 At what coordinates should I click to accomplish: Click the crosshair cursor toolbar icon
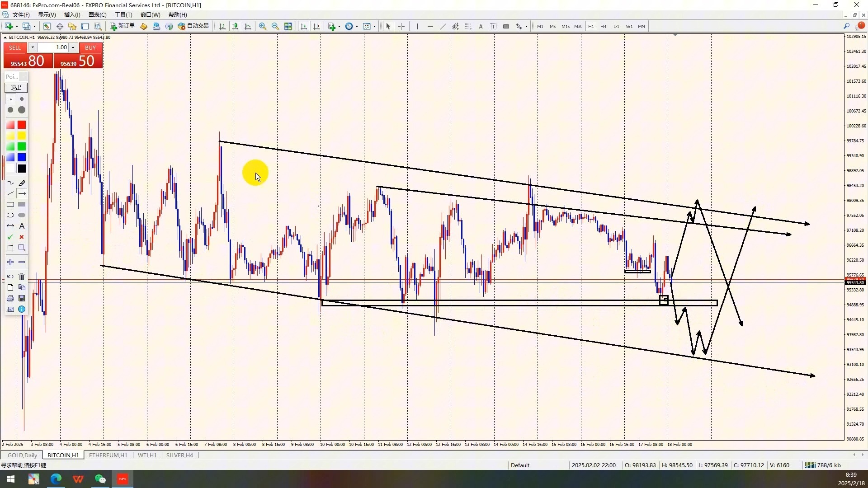point(401,26)
